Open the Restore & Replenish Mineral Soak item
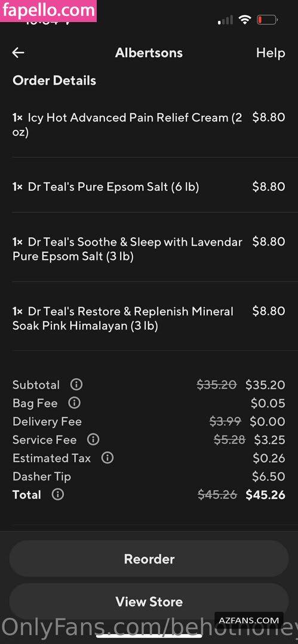Image resolution: width=298 pixels, height=644 pixels. (149, 318)
